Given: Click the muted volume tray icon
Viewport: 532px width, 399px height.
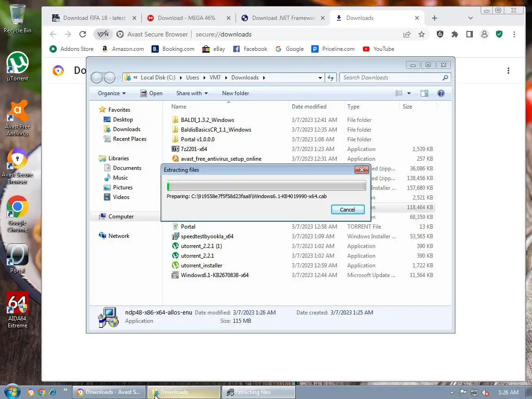Looking at the screenshot, I should pyautogui.click(x=485, y=392).
